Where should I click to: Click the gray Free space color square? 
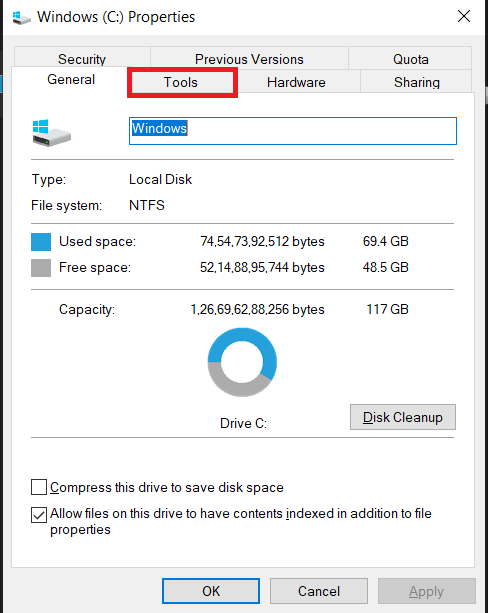[x=41, y=268]
